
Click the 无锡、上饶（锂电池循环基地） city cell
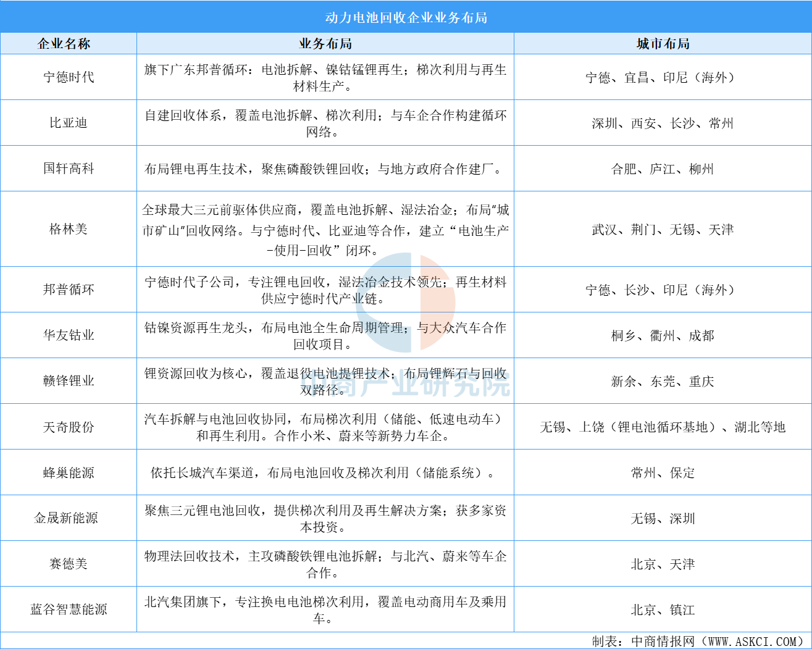663,427
